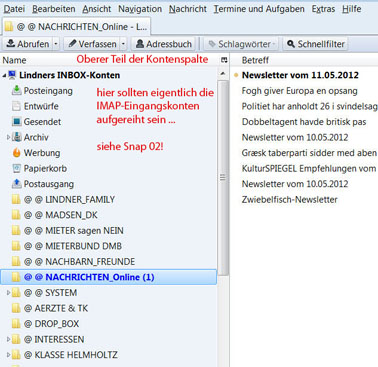The height and width of the screenshot is (367, 378).
Task: Toggle the Schnellfilter button
Action: tap(315, 44)
